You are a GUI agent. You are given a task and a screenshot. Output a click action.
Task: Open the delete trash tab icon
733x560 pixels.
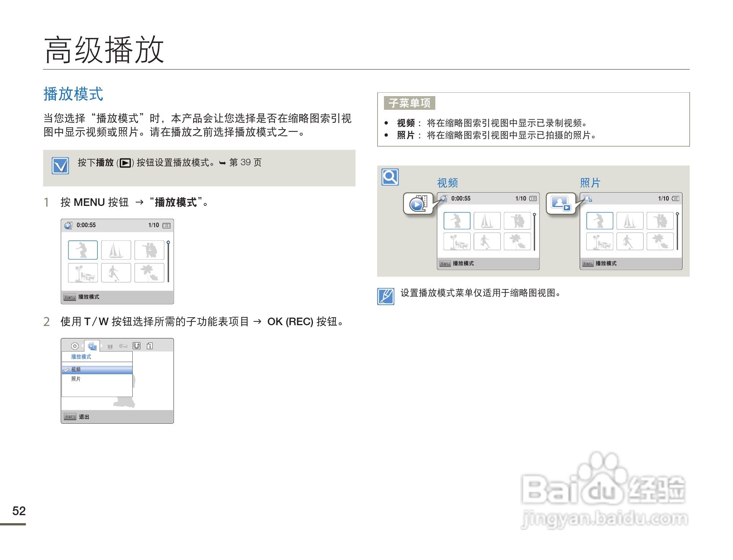pyautogui.click(x=110, y=346)
